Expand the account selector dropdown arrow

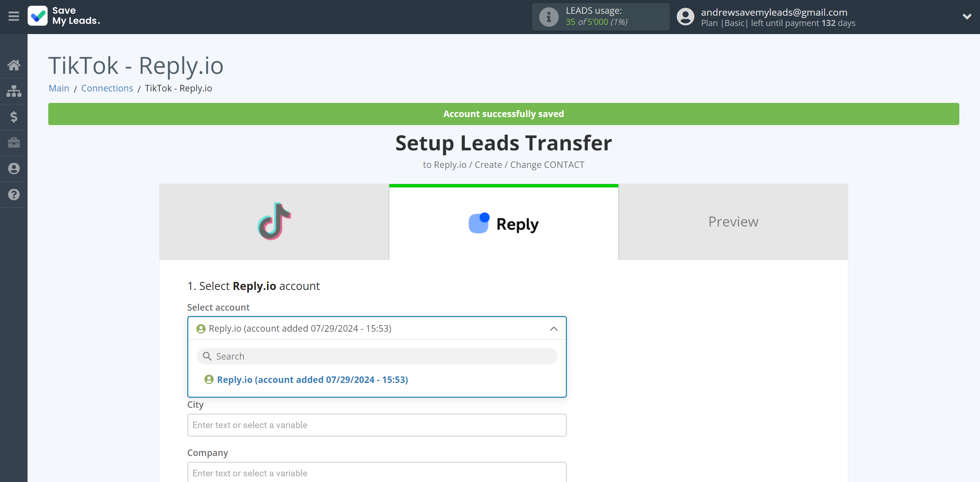(x=554, y=328)
